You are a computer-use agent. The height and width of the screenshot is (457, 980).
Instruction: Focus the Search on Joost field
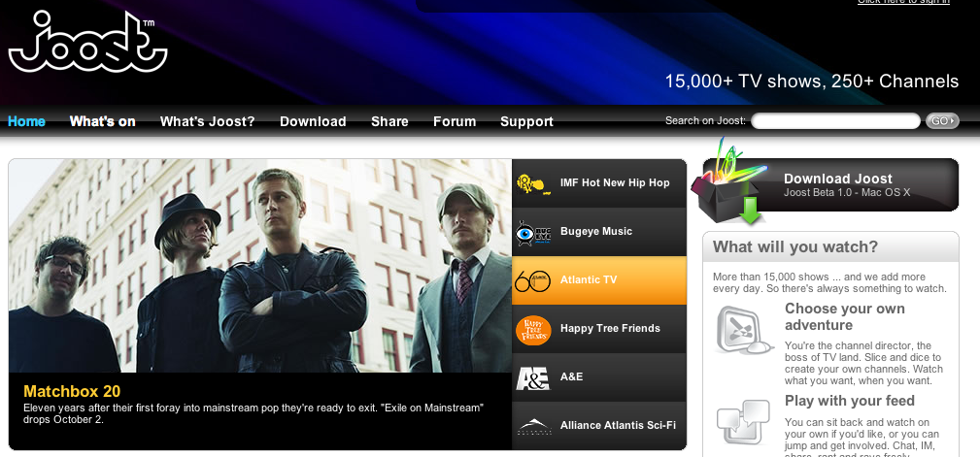point(835,120)
